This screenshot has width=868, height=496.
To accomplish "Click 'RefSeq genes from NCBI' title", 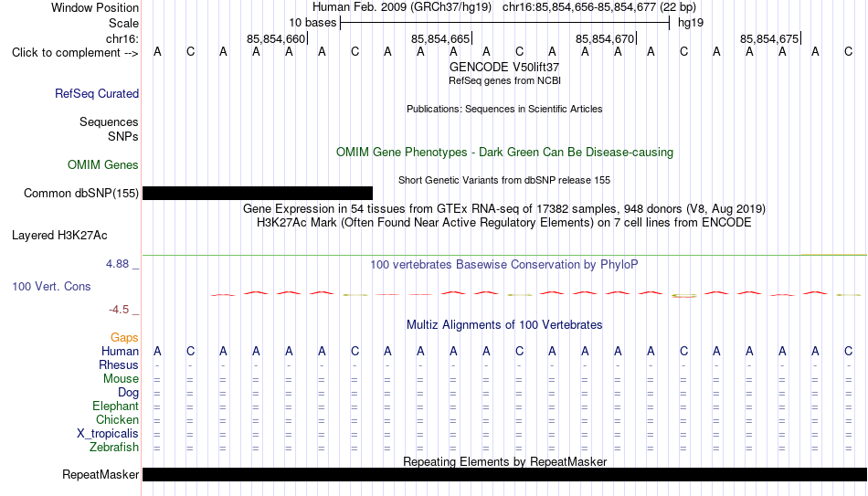I will pos(505,80).
